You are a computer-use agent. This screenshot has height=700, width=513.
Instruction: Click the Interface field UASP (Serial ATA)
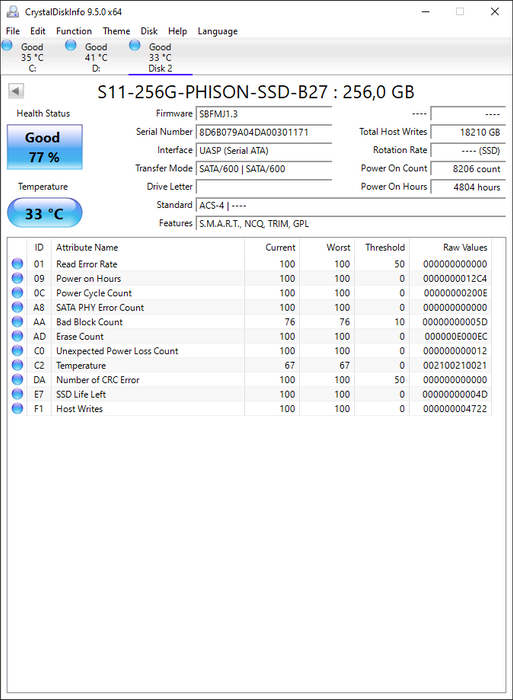coord(264,150)
